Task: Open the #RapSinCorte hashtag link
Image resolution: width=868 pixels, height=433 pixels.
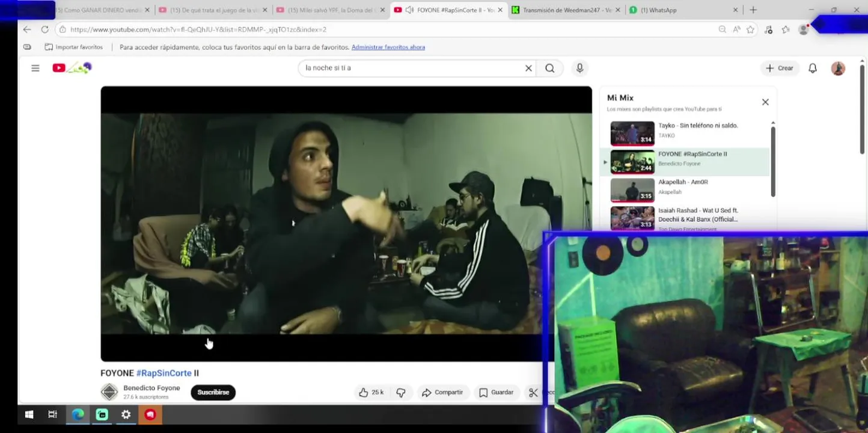Action: pyautogui.click(x=164, y=373)
